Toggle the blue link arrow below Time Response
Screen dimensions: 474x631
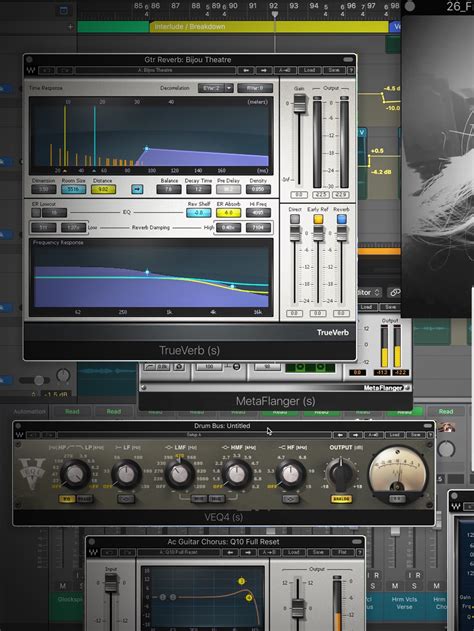(137, 189)
